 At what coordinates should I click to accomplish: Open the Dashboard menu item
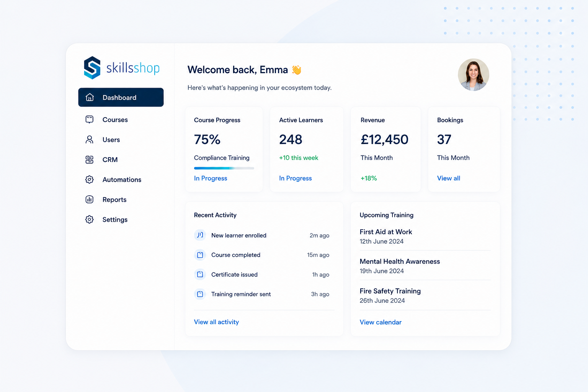[x=121, y=97]
